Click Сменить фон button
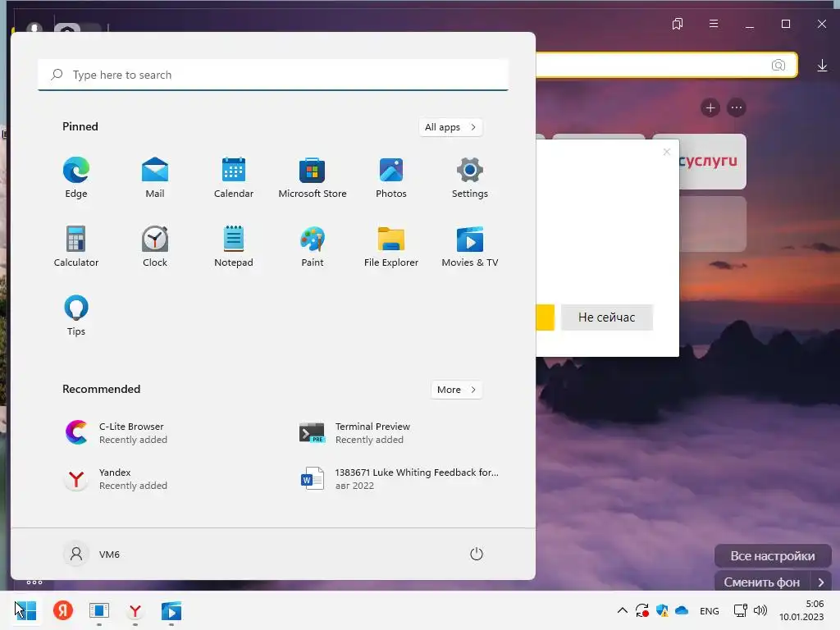This screenshot has height=630, width=840. 762,582
